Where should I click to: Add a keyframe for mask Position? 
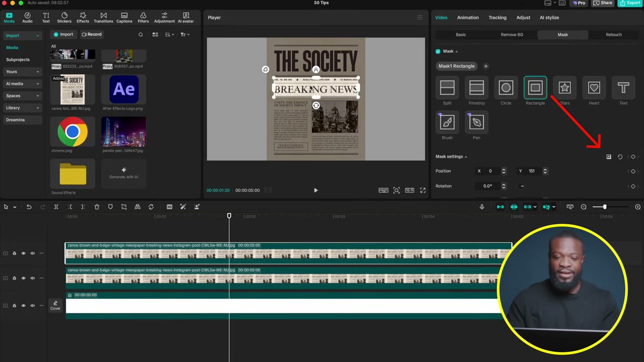coord(633,171)
